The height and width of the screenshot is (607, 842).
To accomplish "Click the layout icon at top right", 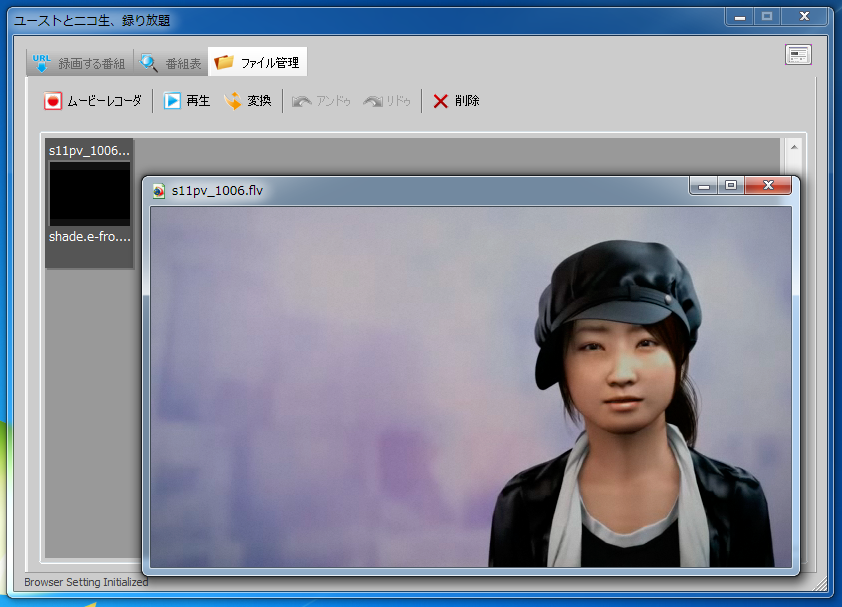I will (x=798, y=55).
